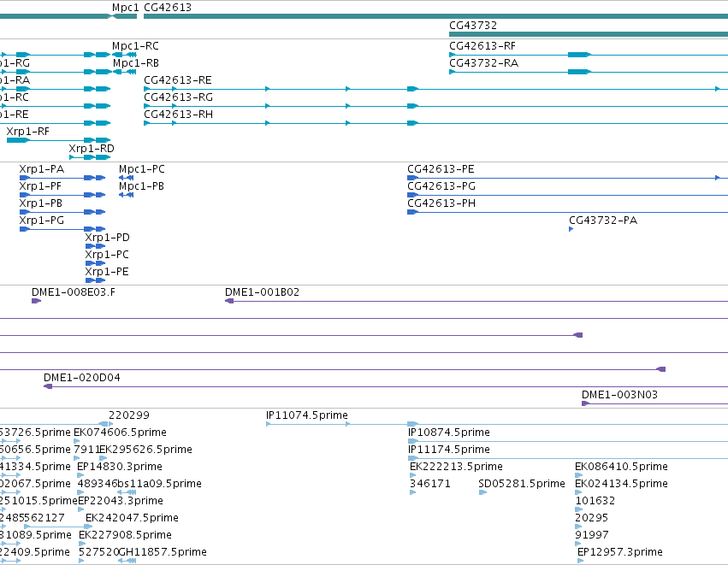This screenshot has height=565, width=728.
Task: Click EST label GH11857.5prime
Action: (x=163, y=552)
